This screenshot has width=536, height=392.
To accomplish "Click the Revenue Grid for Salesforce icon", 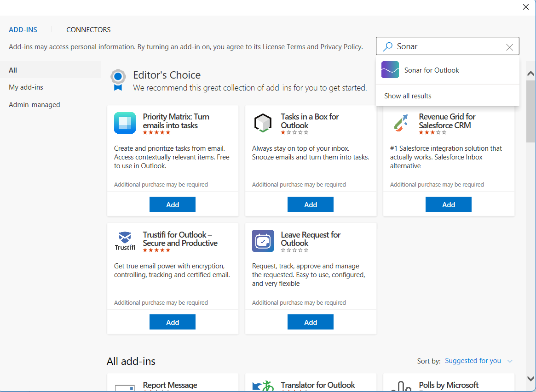I will coord(401,123).
